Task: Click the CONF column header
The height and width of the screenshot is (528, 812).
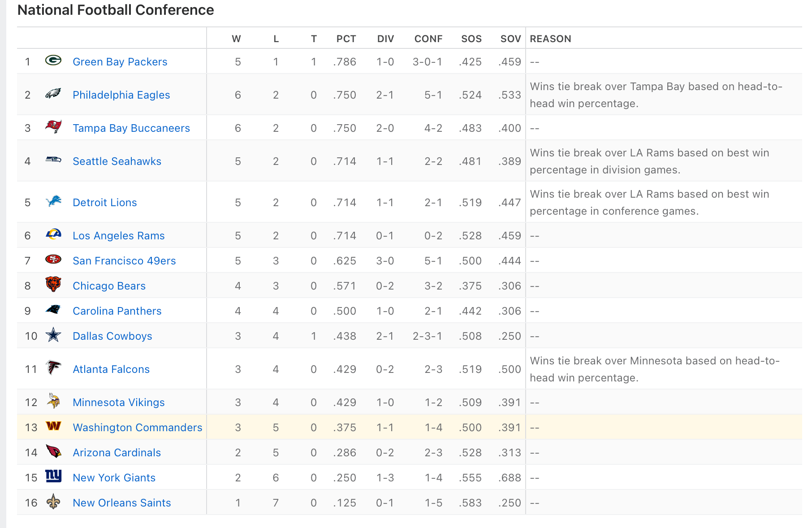Action: pyautogui.click(x=428, y=39)
